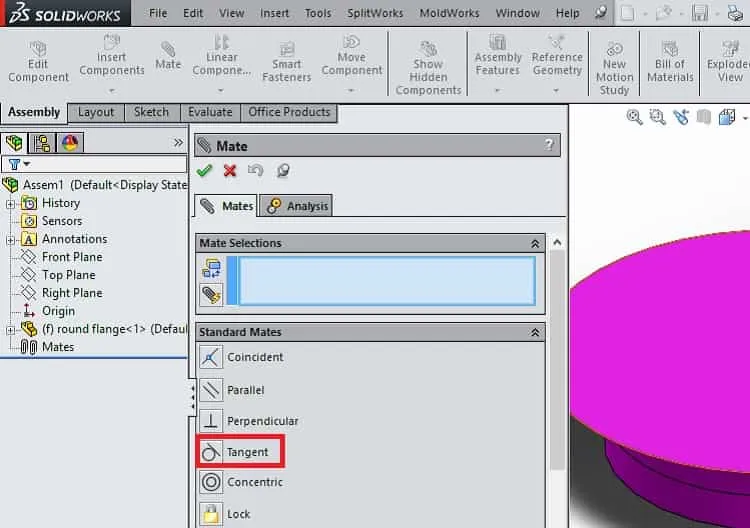Expand the History tree node
Image resolution: width=750 pixels, height=528 pixels.
10,204
